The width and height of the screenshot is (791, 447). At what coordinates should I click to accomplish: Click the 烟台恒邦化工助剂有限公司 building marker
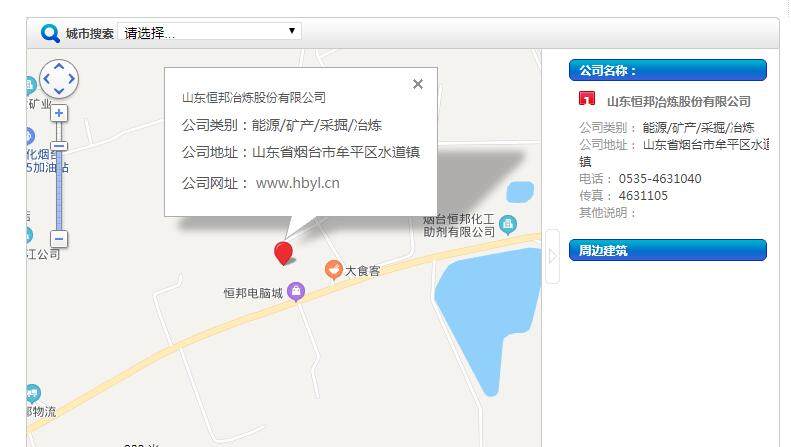click(x=508, y=225)
